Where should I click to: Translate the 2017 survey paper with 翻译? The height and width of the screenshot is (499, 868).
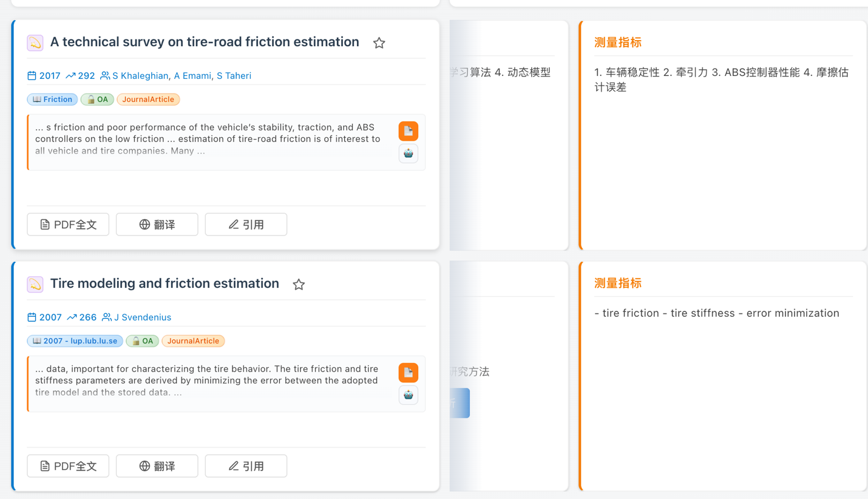(157, 225)
